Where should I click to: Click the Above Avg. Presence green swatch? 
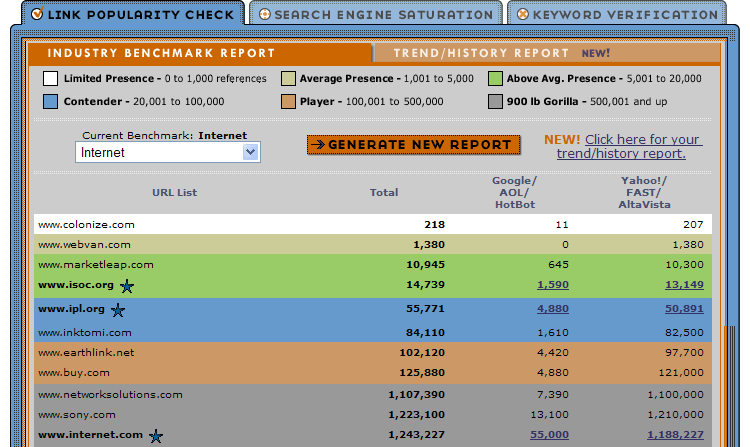click(496, 79)
